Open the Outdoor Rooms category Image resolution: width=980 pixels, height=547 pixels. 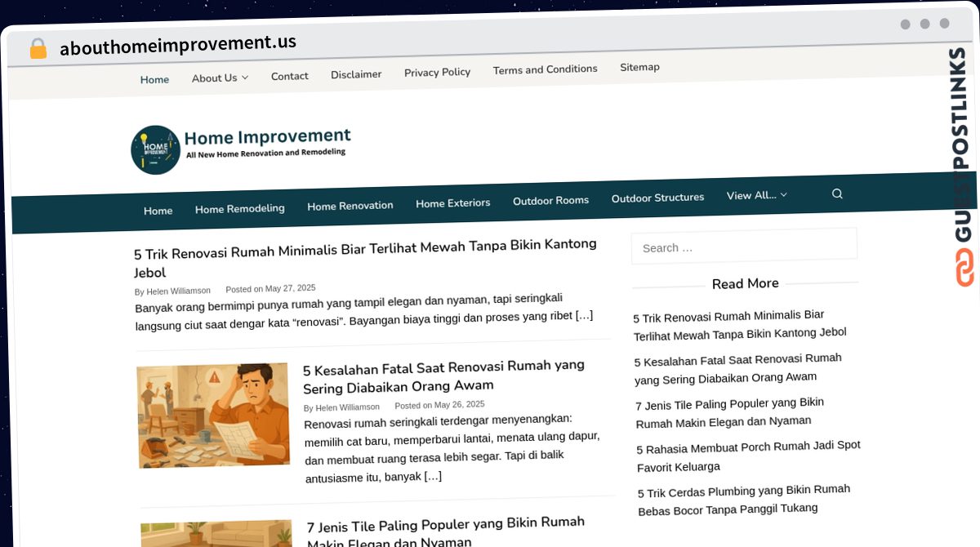[x=550, y=200]
